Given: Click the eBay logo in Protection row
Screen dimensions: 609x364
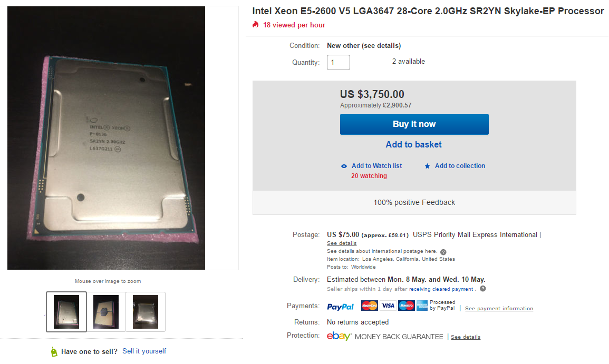Looking at the screenshot, I should (x=339, y=336).
